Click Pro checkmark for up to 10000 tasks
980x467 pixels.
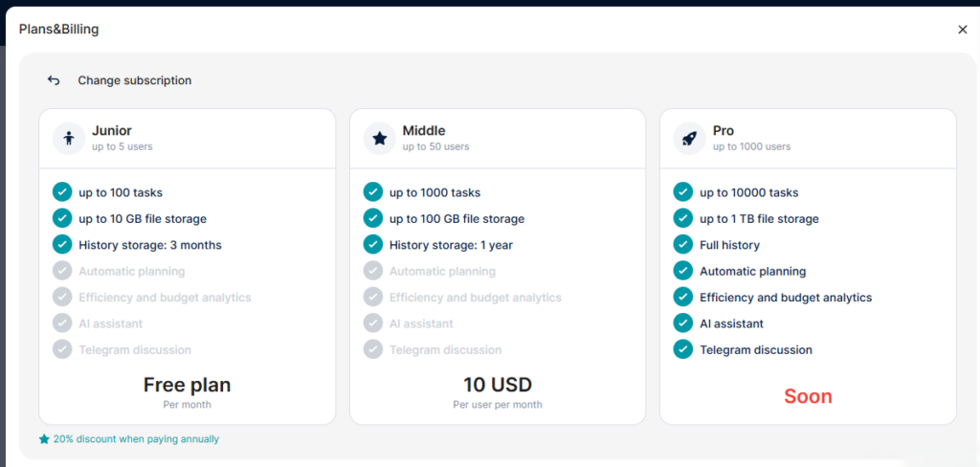point(683,192)
